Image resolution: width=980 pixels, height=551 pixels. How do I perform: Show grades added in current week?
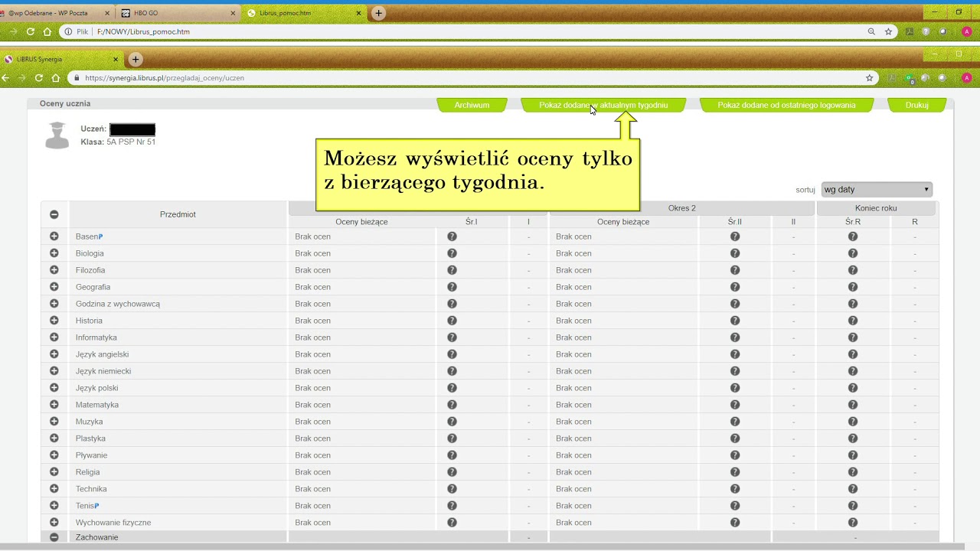(603, 105)
